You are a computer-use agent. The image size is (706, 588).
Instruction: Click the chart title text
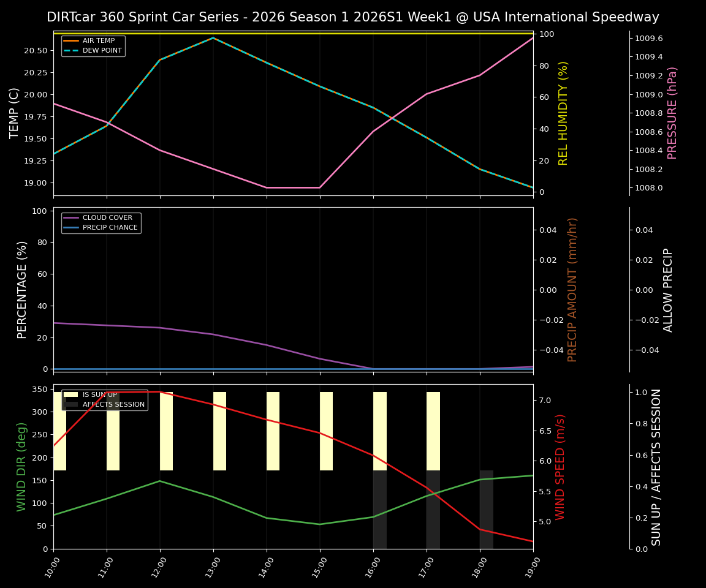[x=353, y=17]
